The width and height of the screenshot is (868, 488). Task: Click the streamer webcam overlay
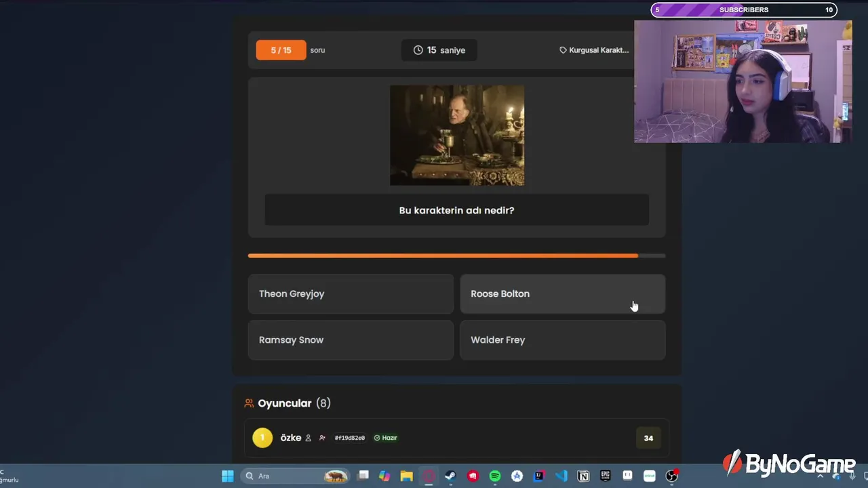tap(743, 81)
